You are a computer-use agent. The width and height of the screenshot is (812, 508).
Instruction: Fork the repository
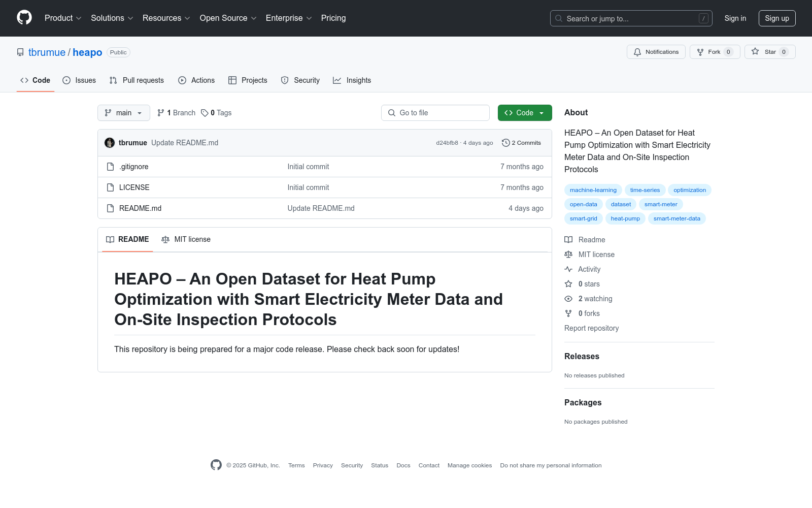coord(715,52)
